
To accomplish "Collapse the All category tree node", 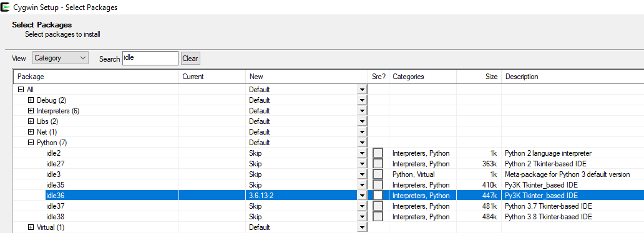I will click(21, 90).
